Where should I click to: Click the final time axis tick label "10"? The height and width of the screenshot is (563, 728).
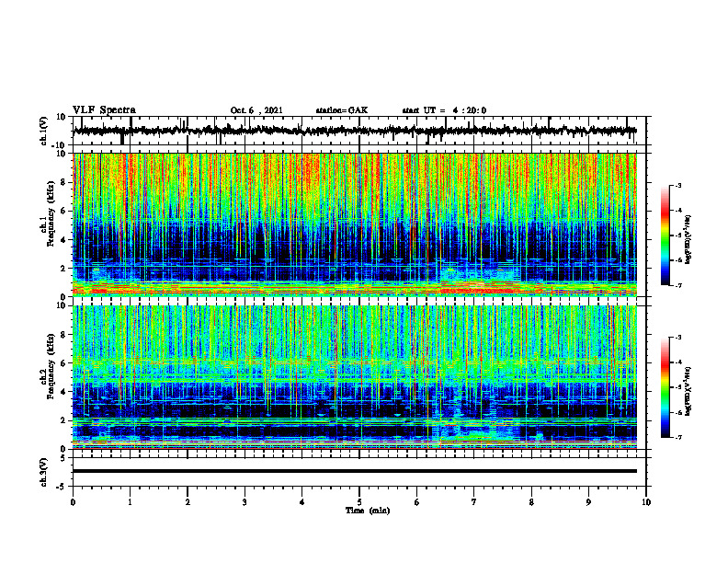click(x=646, y=502)
